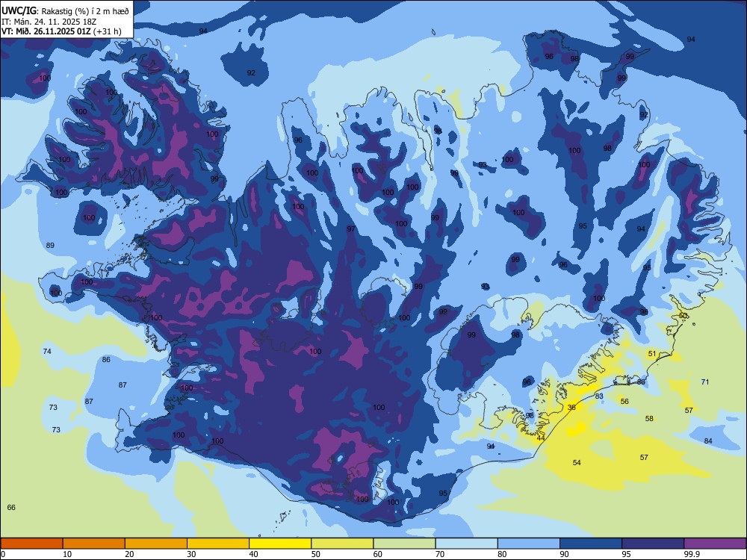Click the '70' legend scale label

point(440,554)
